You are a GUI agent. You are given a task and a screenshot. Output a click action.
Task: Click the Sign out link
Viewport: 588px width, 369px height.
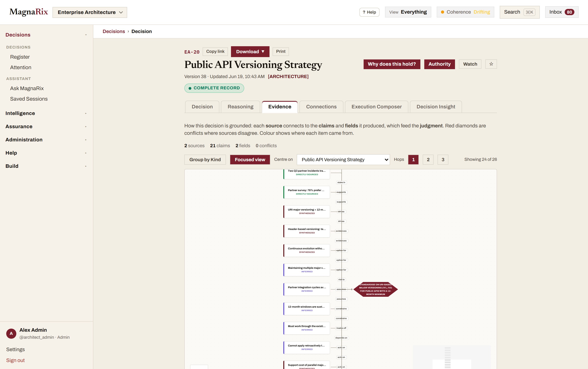coord(15,360)
